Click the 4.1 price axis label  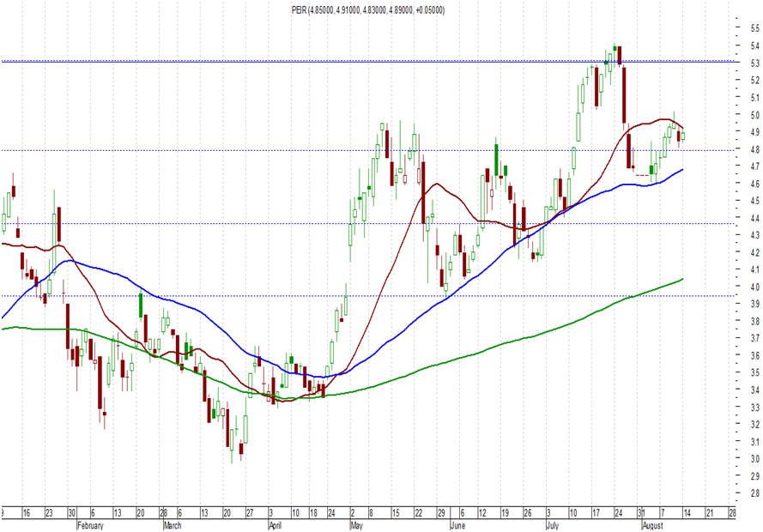coord(754,269)
